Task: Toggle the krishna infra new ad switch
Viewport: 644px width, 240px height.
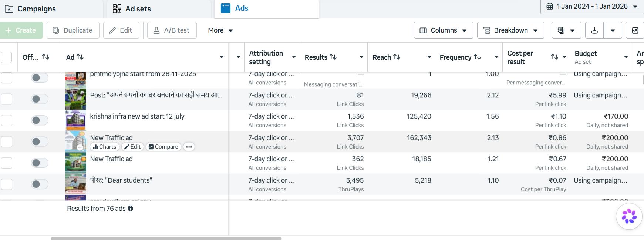Action: pos(40,120)
